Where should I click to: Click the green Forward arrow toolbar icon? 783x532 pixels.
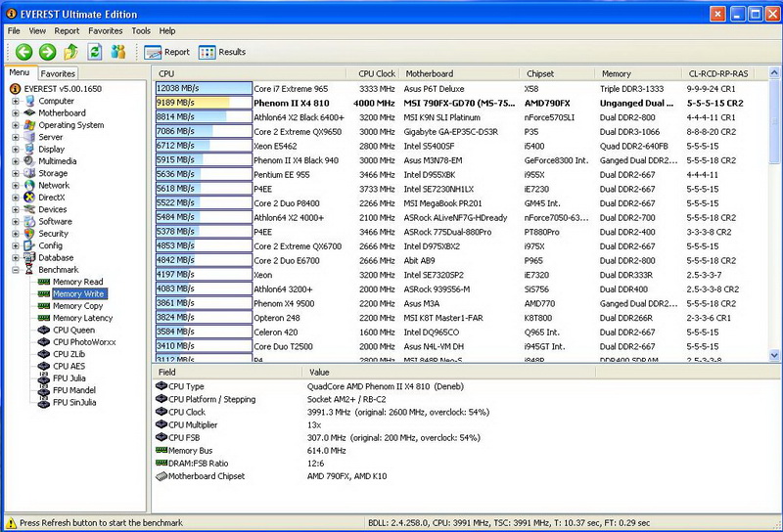47,52
